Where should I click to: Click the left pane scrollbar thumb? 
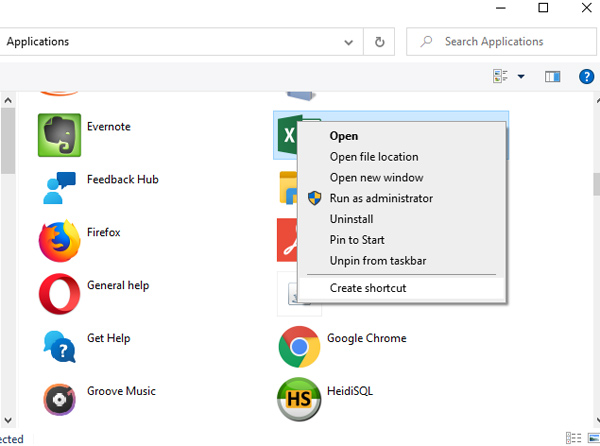pos(8,141)
